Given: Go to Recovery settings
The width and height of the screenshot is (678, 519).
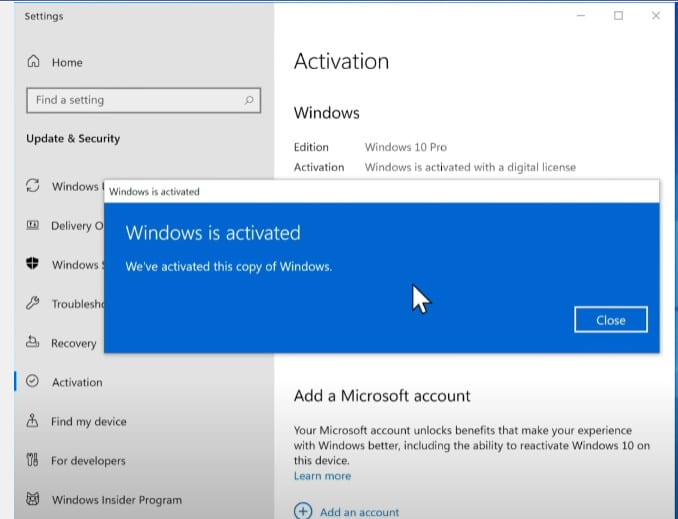Looking at the screenshot, I should tap(74, 343).
